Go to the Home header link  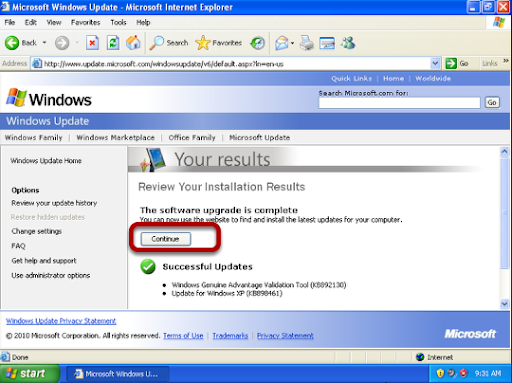tap(393, 78)
